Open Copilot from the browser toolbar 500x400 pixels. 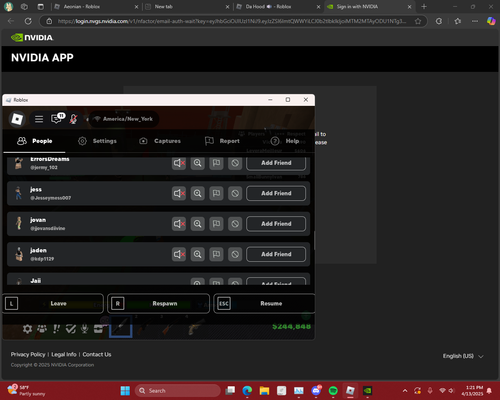491,21
